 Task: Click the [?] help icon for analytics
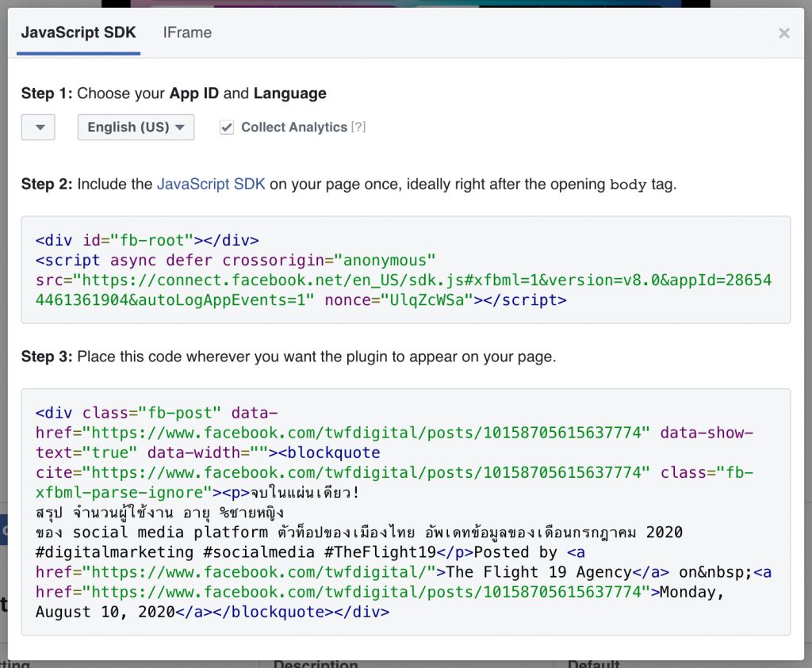click(358, 127)
